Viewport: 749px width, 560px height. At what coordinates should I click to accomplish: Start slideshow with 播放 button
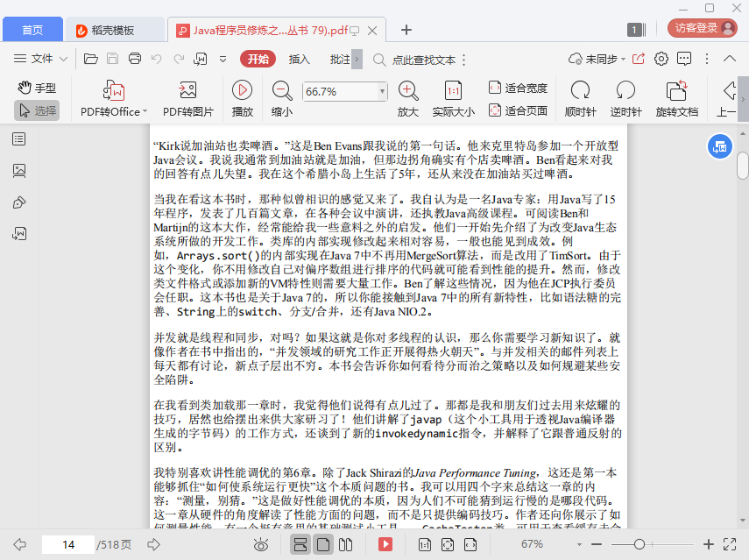[242, 99]
